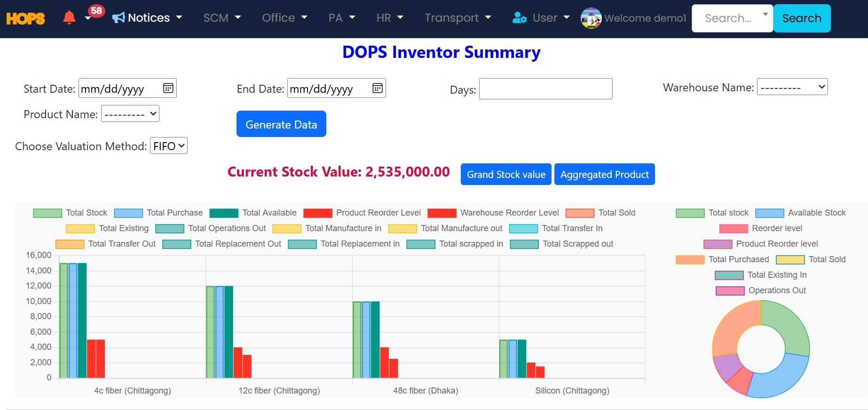Expand the Warehouse Name dropdown
This screenshot has height=410, width=868.
coord(792,87)
